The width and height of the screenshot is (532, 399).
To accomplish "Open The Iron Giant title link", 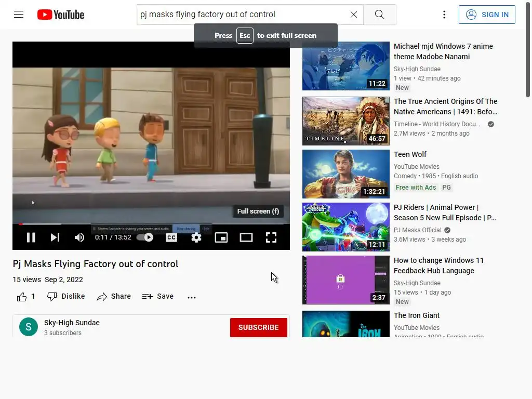I will coord(416,315).
